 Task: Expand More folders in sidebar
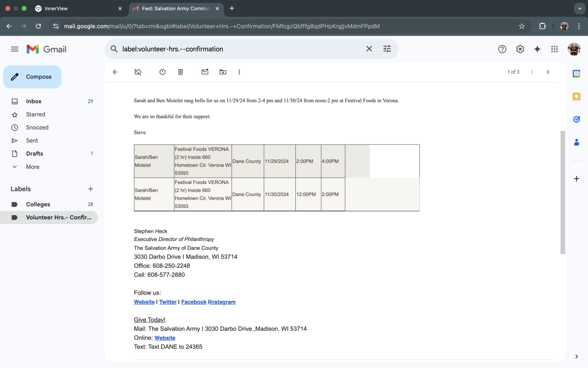[33, 167]
